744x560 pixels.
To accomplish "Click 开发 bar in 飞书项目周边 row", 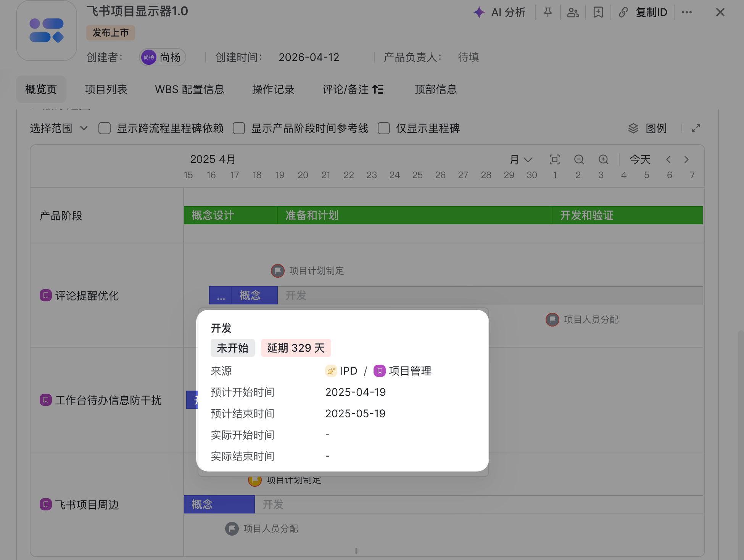I will coord(479,504).
